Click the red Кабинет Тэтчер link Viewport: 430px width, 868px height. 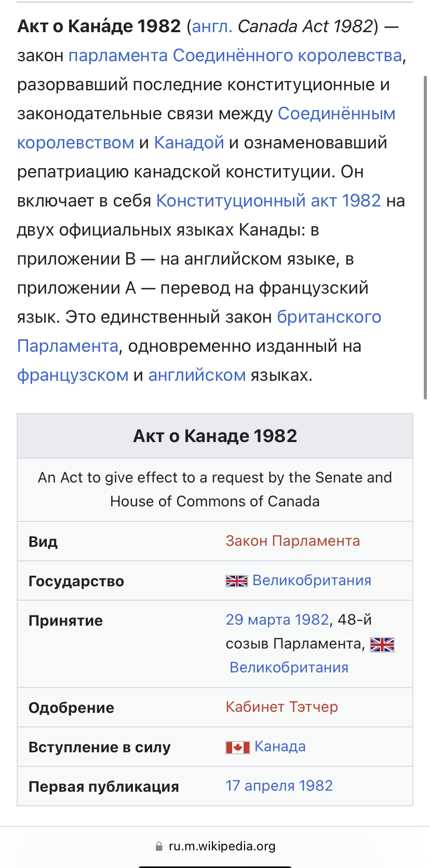point(282,707)
